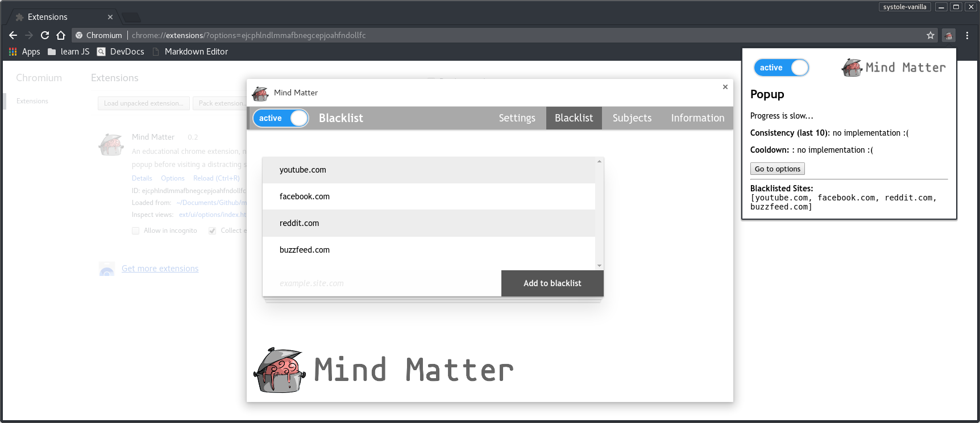
Task: Bookmark the page with the star icon
Action: coord(931,35)
